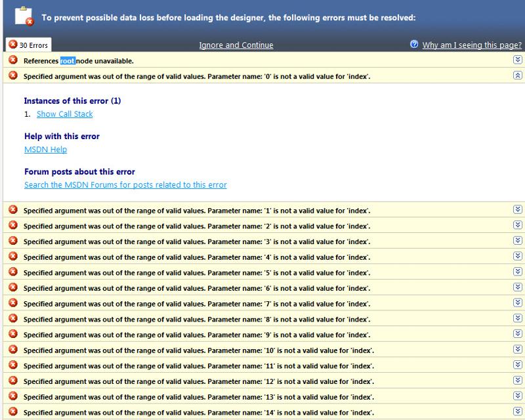The height and width of the screenshot is (420, 525).
Task: Expand the 'References root node unavailable' error
Action: click(x=518, y=60)
